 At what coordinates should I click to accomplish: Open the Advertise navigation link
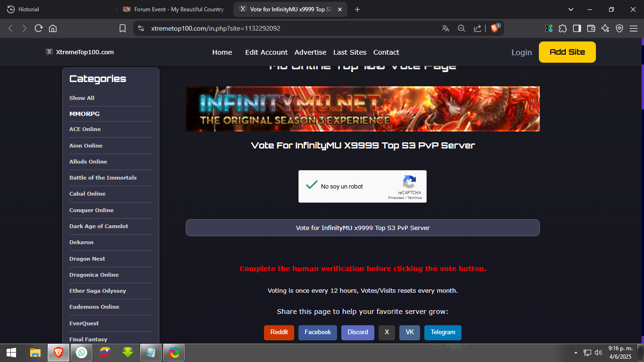point(310,52)
